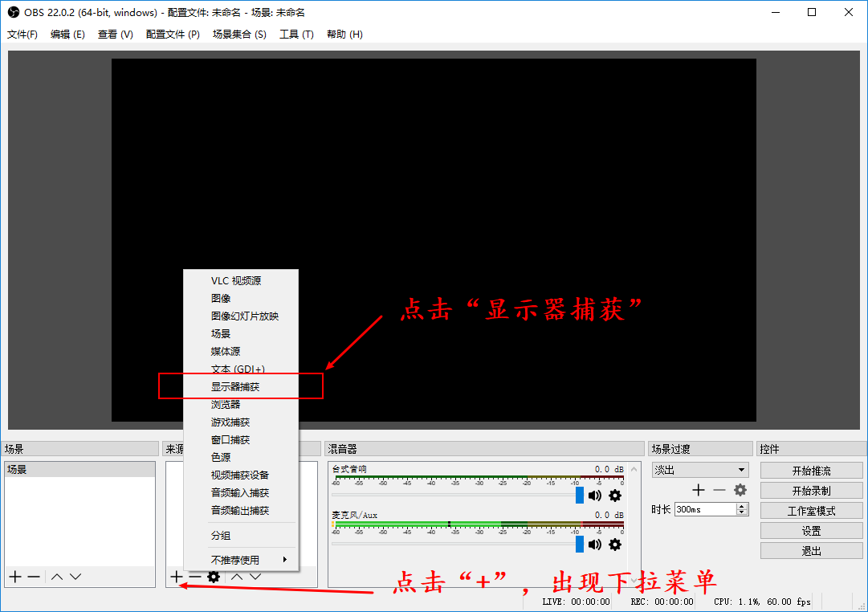Click the LIVE: 00:00:00 status text

tap(576, 602)
